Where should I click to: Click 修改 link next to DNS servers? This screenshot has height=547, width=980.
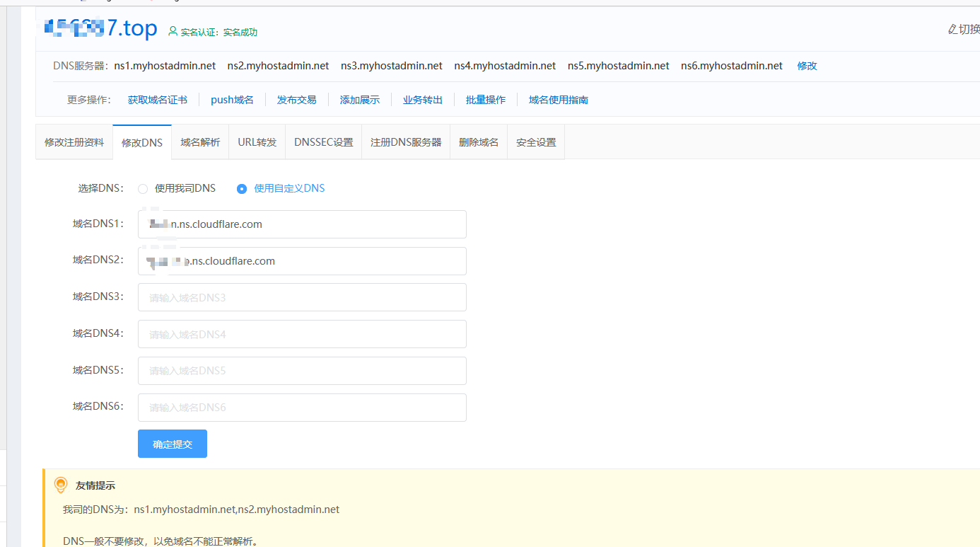(807, 66)
